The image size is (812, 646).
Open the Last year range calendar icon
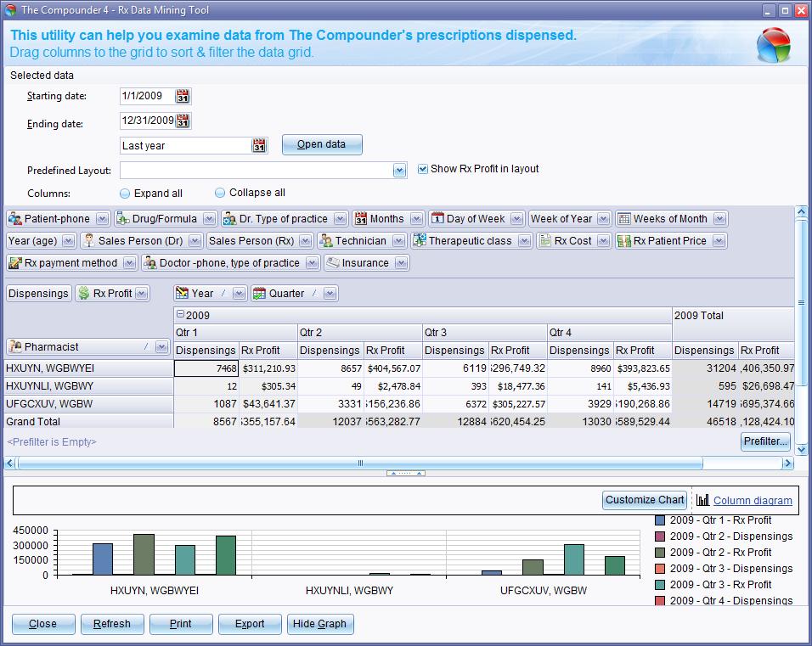pyautogui.click(x=259, y=145)
